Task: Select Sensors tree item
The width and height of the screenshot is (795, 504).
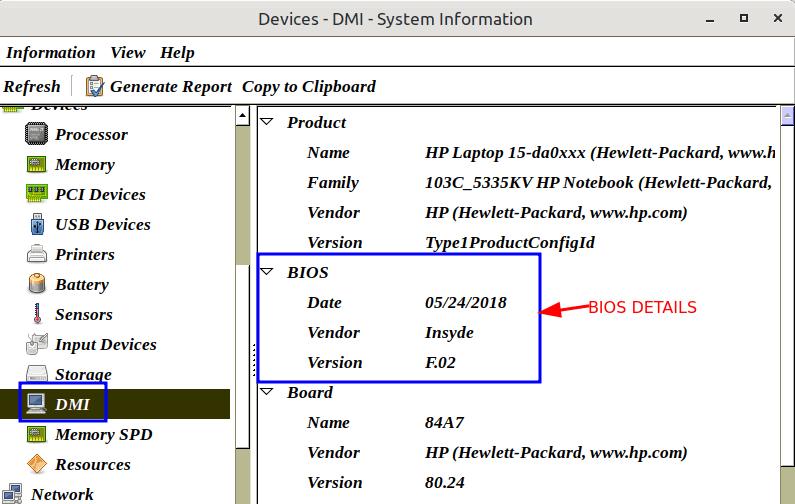Action: click(84, 315)
